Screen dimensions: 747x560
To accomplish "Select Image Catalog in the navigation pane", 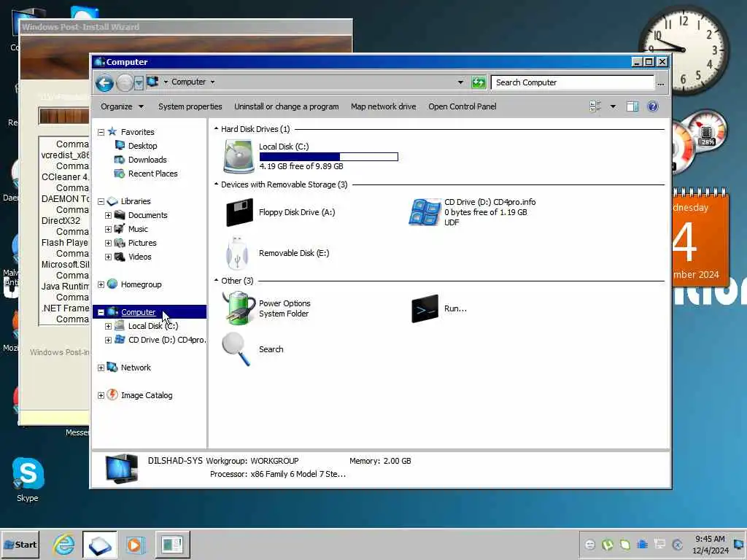I will pyautogui.click(x=146, y=395).
